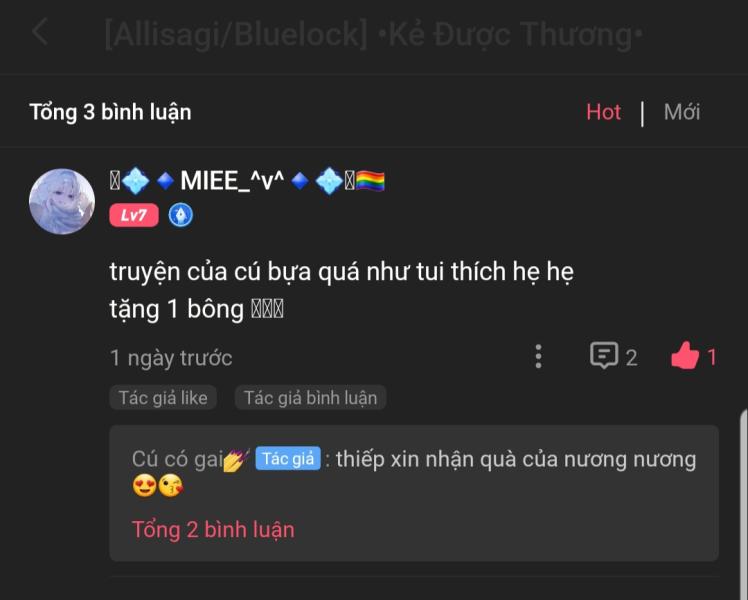The width and height of the screenshot is (748, 600).
Task: Open the three-dot comment options menu
Action: (x=538, y=357)
